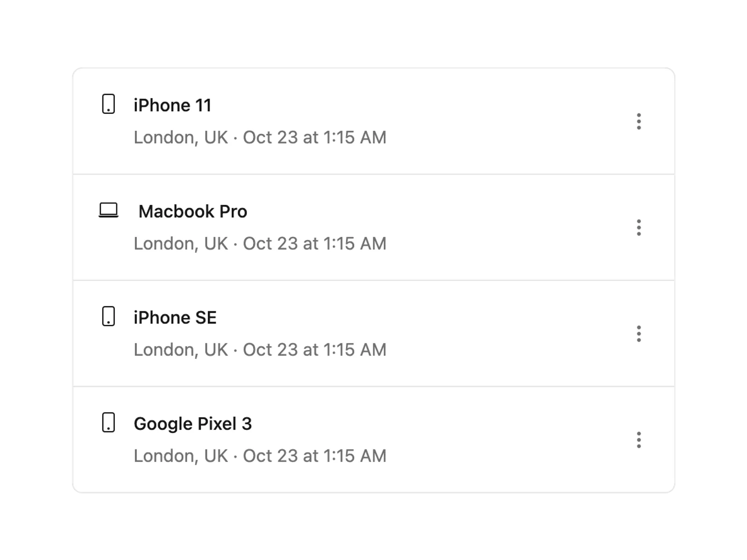Screen dimensions: 747x560
Task: Open the three-dot menu for Google Pixel 3
Action: tap(639, 440)
